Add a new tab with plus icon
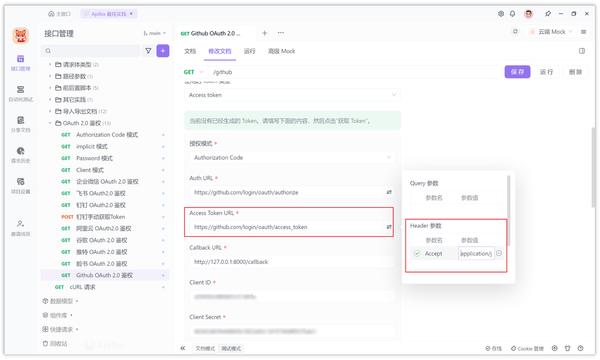Image resolution: width=600 pixels, height=360 pixels. tap(264, 33)
